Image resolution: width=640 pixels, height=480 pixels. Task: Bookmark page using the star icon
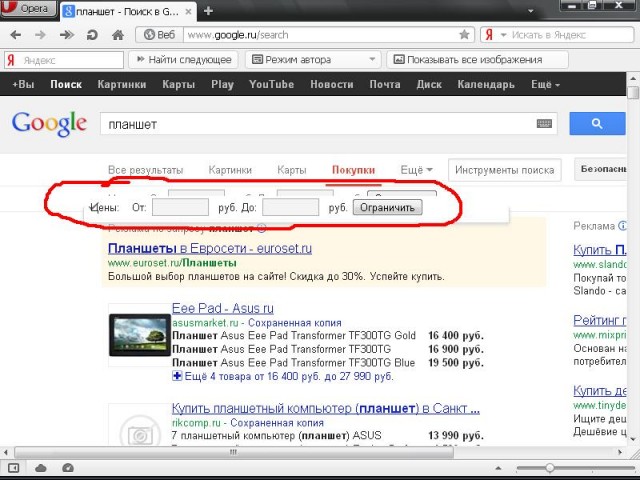click(x=464, y=34)
